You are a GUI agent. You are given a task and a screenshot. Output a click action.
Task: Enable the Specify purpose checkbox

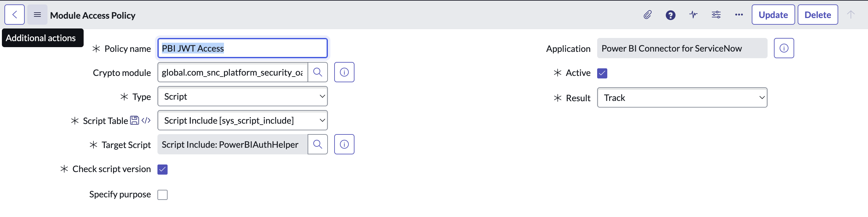point(163,195)
